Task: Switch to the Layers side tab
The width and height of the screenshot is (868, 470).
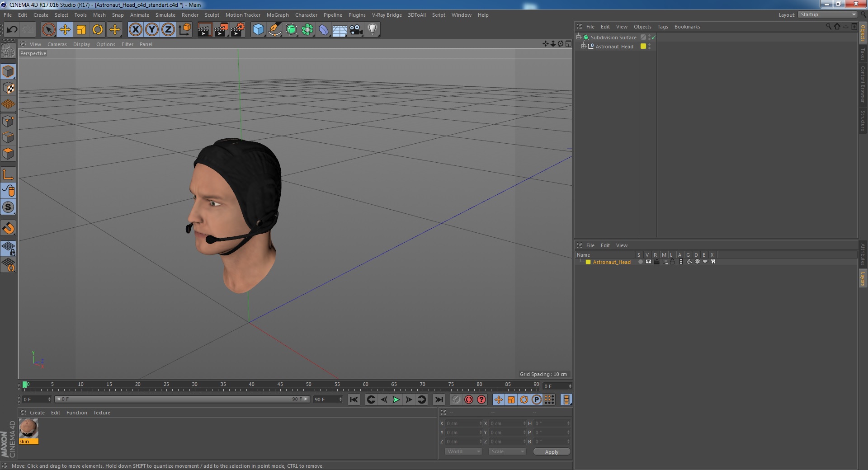Action: point(863,278)
